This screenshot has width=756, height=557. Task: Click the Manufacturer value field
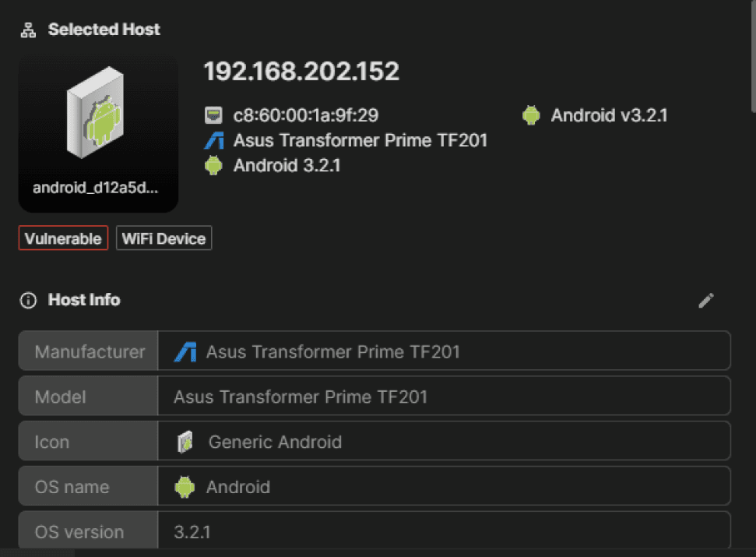tap(444, 351)
